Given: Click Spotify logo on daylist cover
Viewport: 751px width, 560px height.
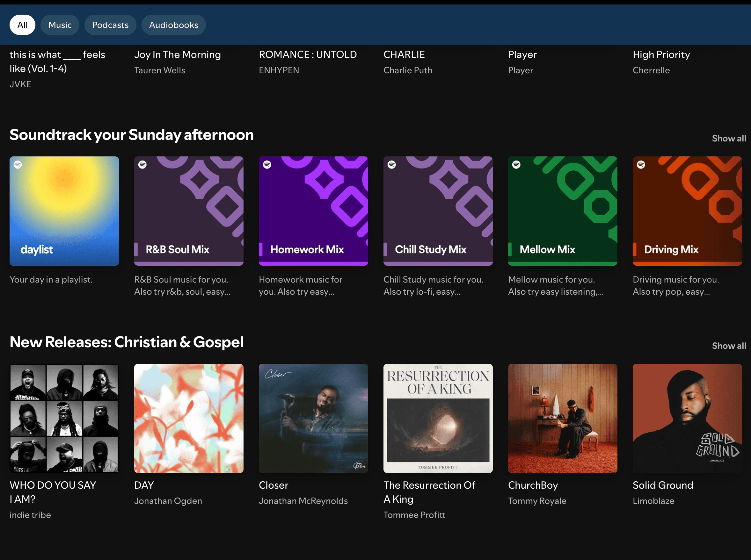Looking at the screenshot, I should pos(18,165).
